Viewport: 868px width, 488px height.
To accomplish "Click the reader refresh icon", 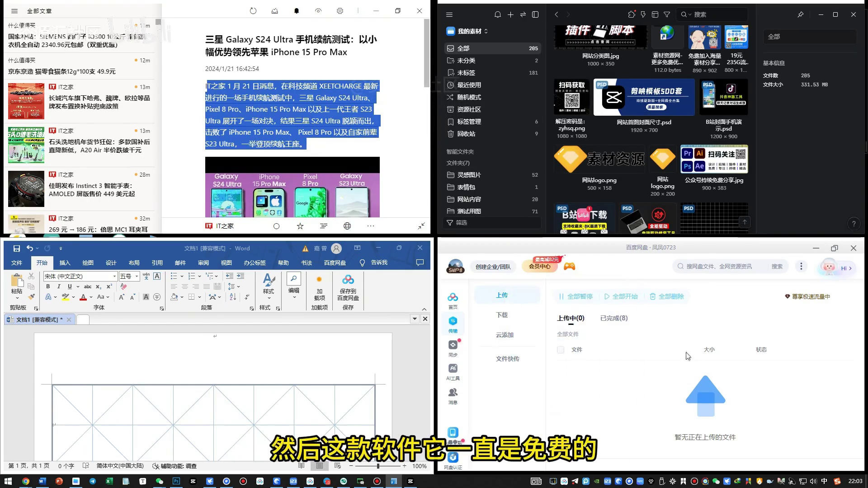I will coord(253,11).
